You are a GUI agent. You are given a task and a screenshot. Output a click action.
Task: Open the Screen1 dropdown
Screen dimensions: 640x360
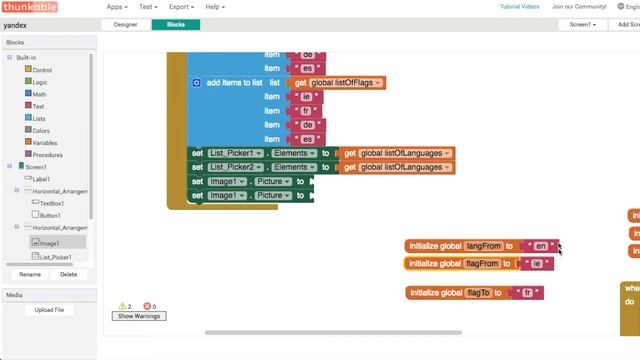point(582,24)
